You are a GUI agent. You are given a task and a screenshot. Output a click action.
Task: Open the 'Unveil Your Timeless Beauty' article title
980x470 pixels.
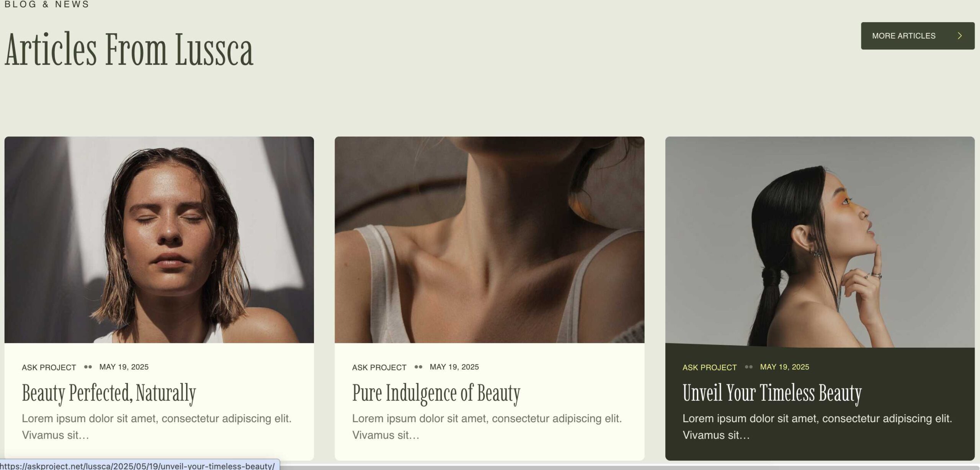(772, 393)
